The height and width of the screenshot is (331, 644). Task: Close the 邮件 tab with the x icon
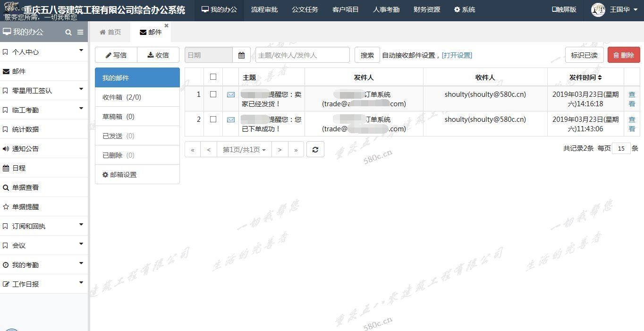166,25
